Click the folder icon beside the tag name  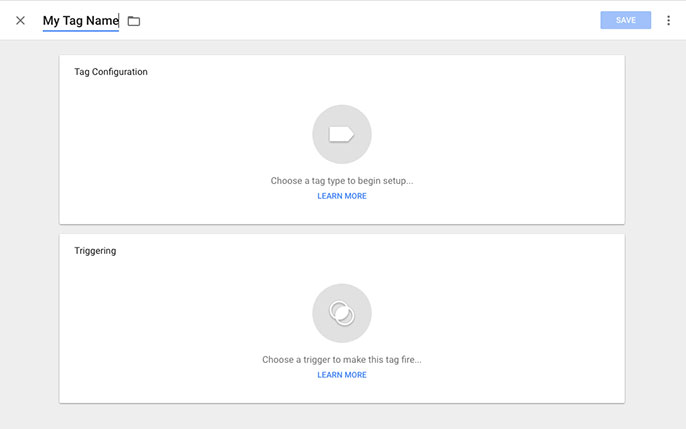tap(134, 21)
